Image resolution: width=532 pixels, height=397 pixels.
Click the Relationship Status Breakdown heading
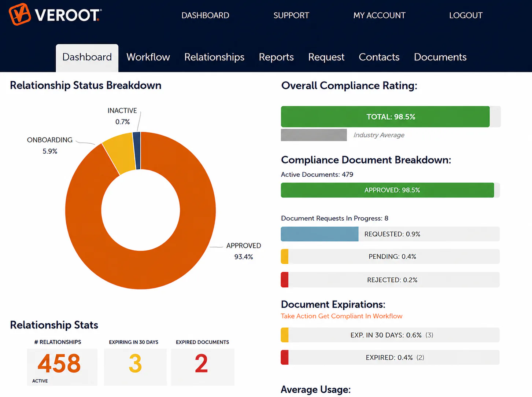point(86,85)
